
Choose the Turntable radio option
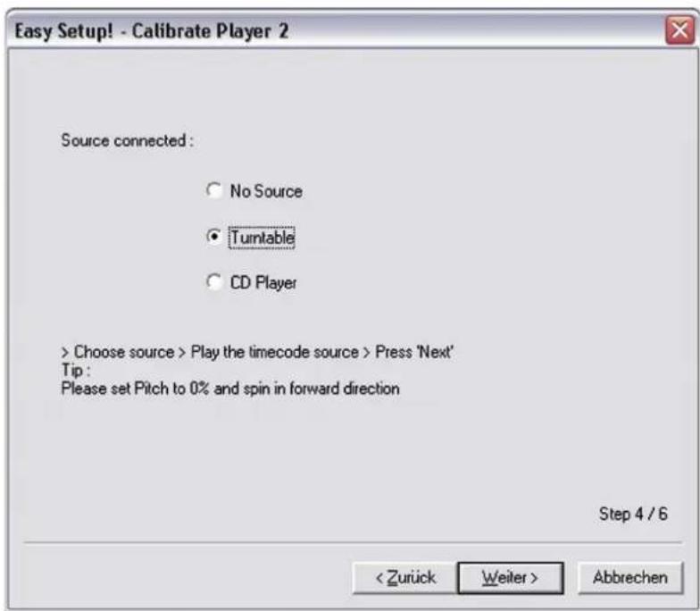click(214, 236)
